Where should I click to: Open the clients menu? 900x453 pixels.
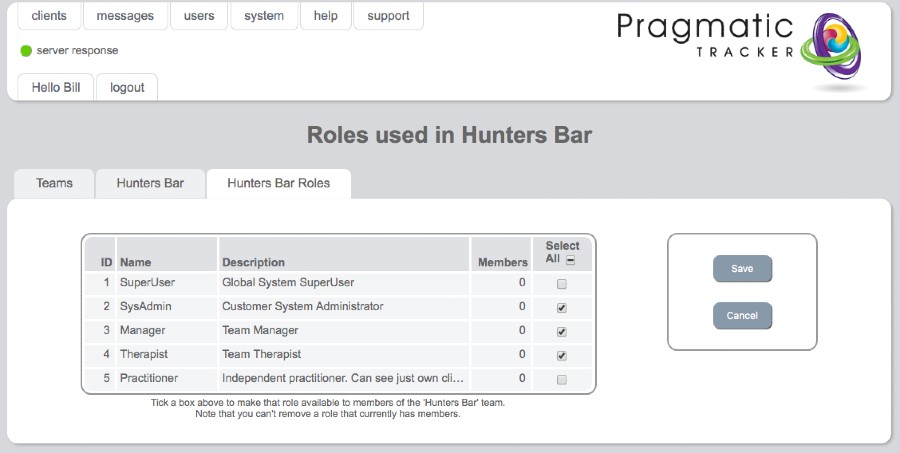coord(49,16)
